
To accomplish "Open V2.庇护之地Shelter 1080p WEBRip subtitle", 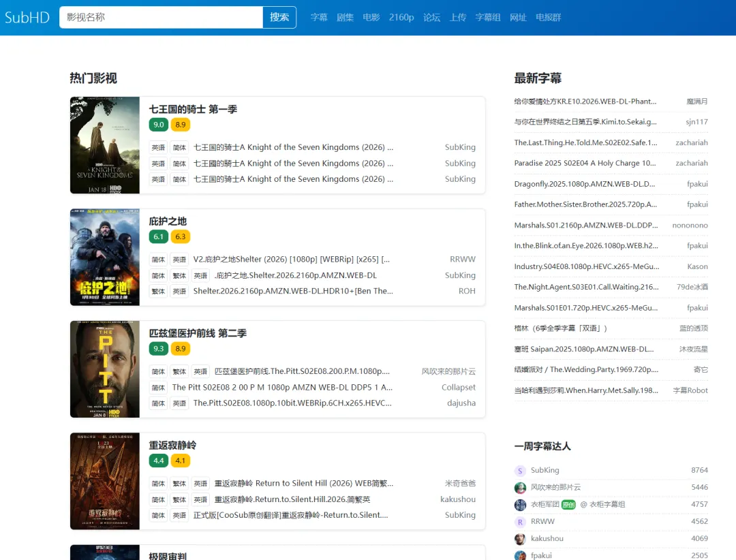I will pyautogui.click(x=292, y=259).
